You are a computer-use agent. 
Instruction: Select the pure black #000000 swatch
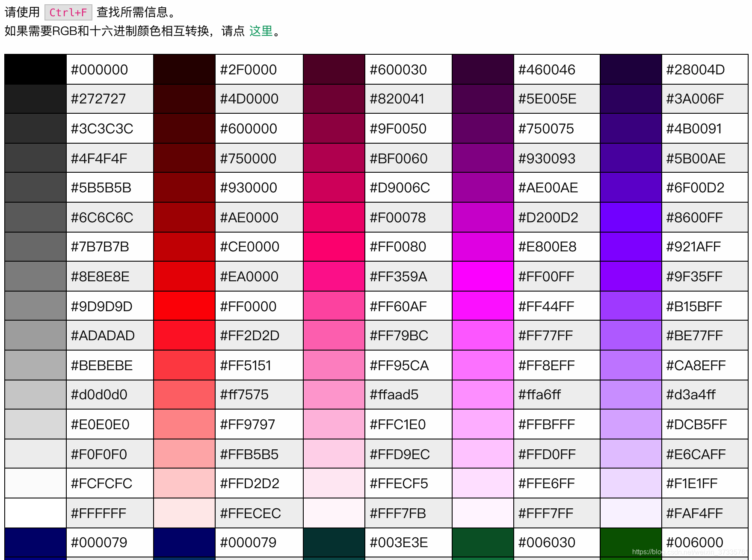point(36,69)
